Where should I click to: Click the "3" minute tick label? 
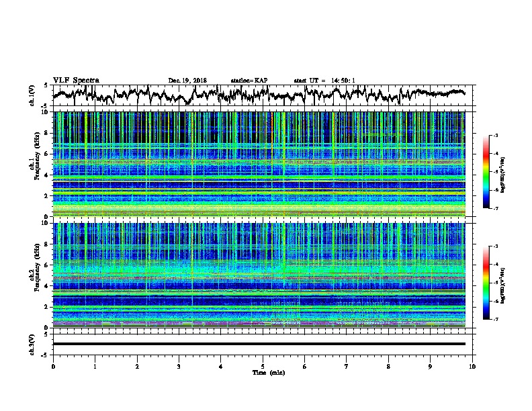coord(179,366)
